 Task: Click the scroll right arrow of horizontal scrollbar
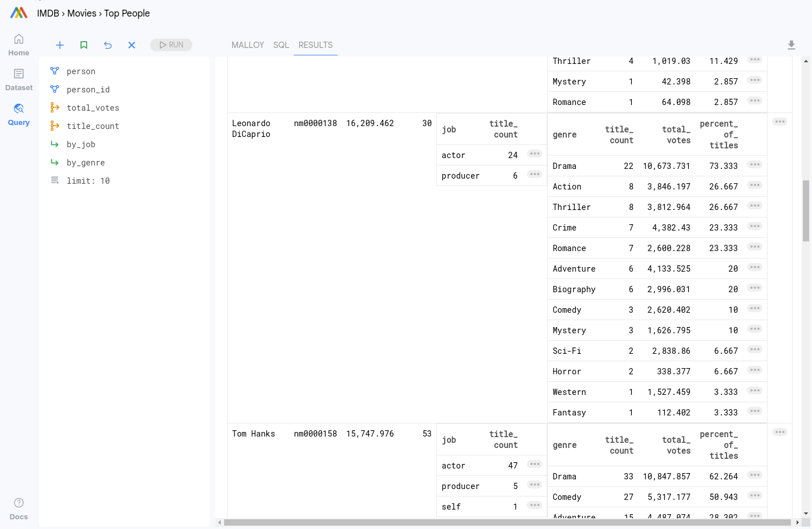click(x=797, y=522)
